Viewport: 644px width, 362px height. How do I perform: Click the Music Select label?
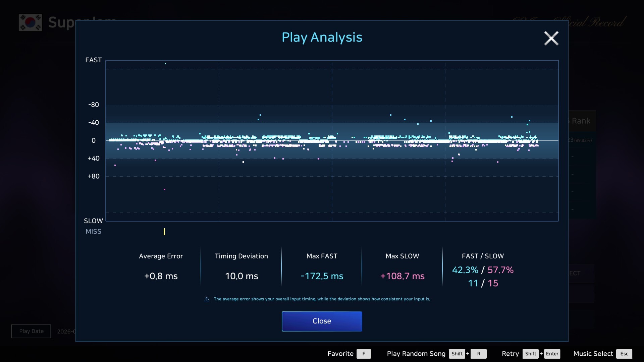tap(593, 354)
